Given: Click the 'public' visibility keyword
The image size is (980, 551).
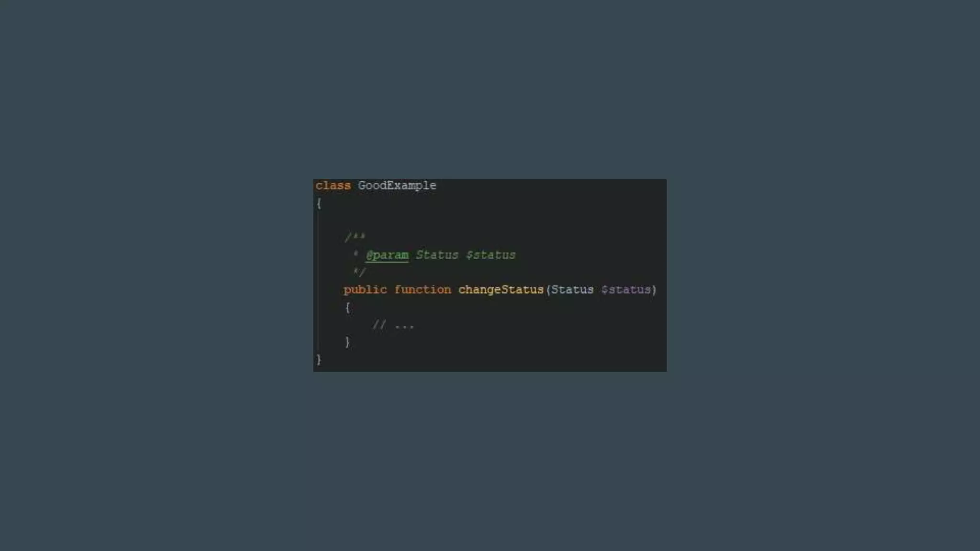Looking at the screenshot, I should point(365,290).
